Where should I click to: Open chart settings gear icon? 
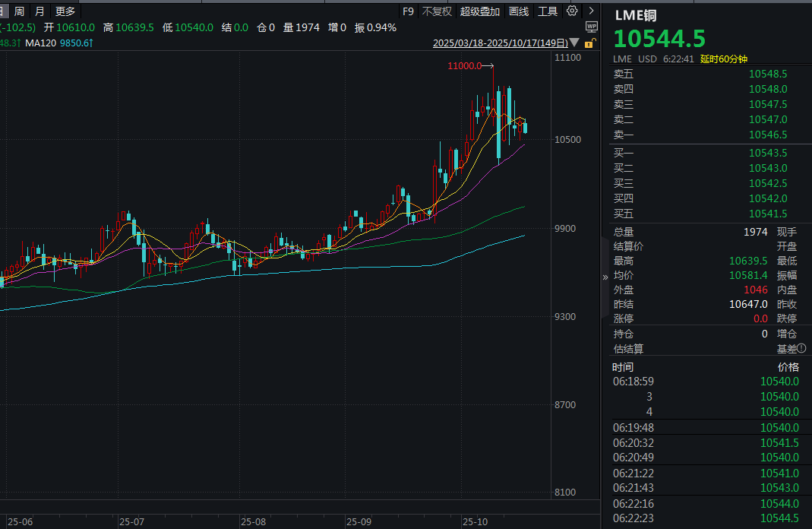(x=572, y=11)
